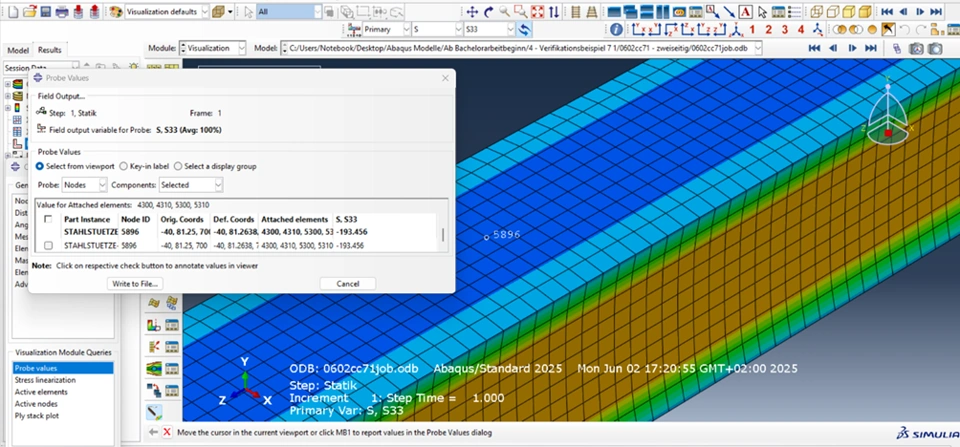This screenshot has width=960, height=447.
Task: Open the 'All' selection filter dropdown
Action: (289, 12)
